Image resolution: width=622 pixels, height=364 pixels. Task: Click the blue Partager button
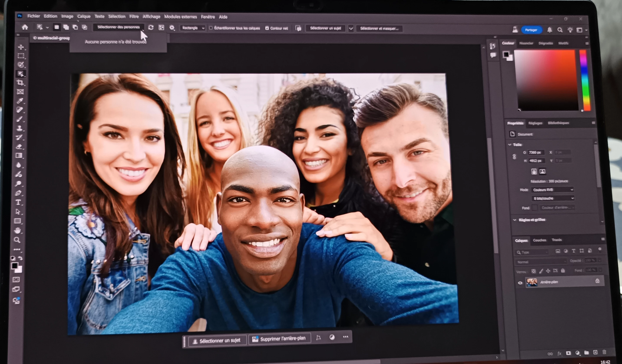tap(531, 30)
